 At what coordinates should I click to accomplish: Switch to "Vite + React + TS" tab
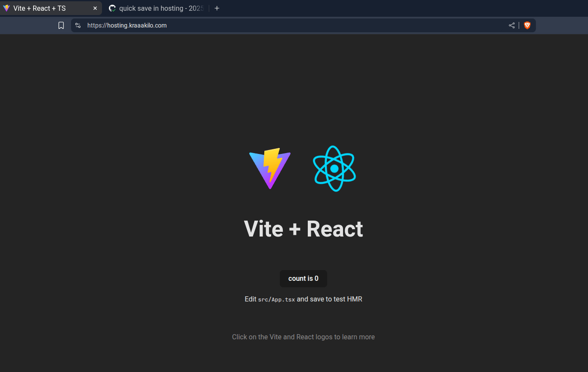tap(40, 8)
